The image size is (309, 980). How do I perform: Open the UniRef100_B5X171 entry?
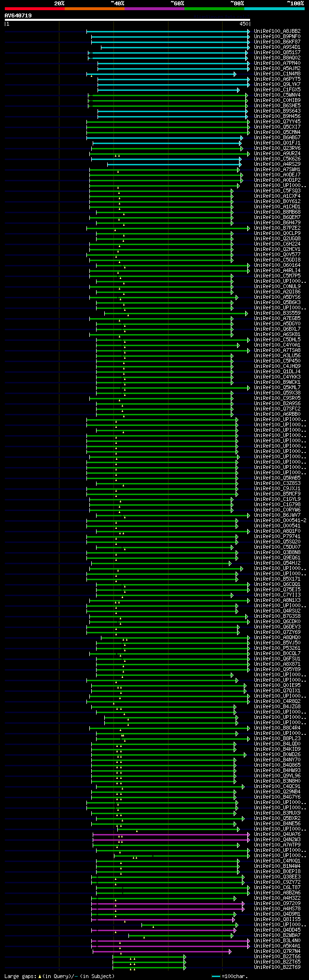click(x=277, y=579)
